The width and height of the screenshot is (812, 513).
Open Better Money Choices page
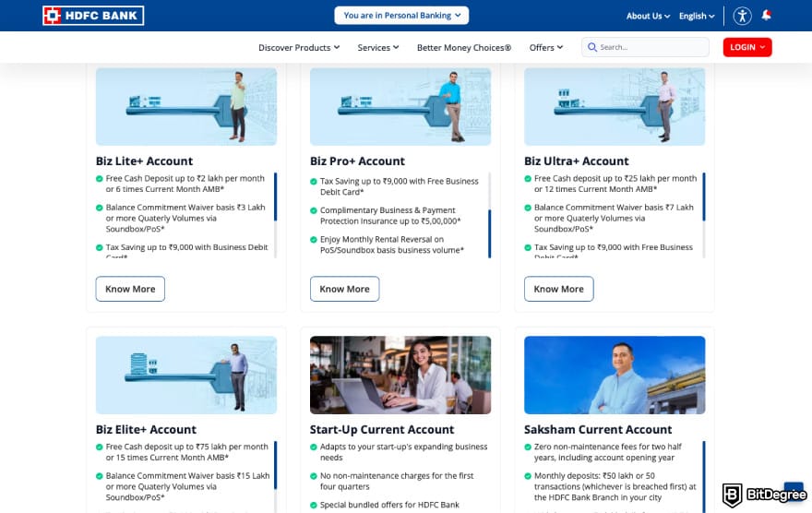click(464, 48)
